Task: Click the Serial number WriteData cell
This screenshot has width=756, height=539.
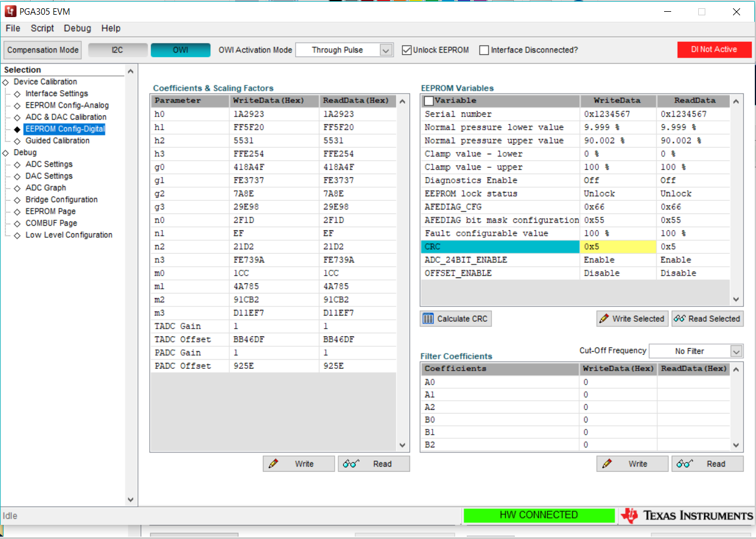Action: (x=619, y=114)
